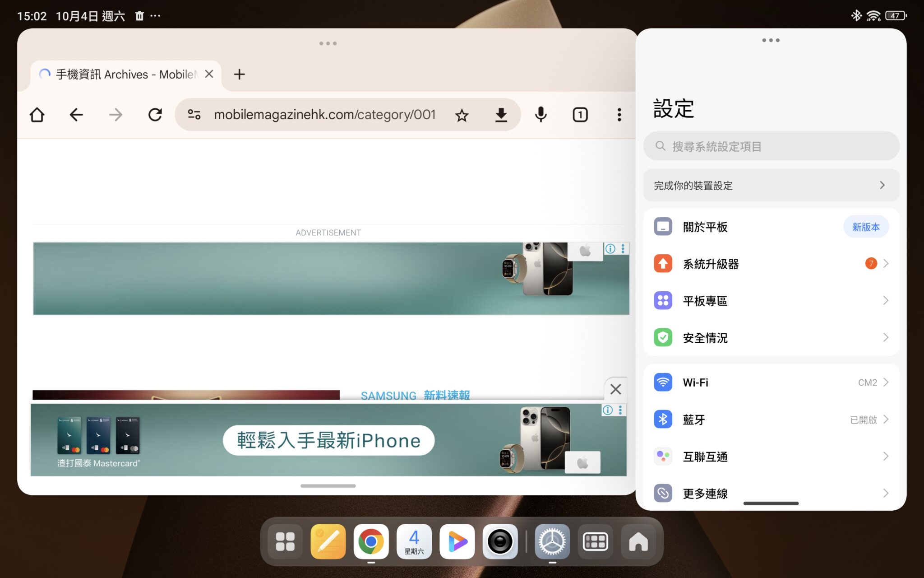Expand 完成你的裝置設定 with its chevron

pos(882,185)
